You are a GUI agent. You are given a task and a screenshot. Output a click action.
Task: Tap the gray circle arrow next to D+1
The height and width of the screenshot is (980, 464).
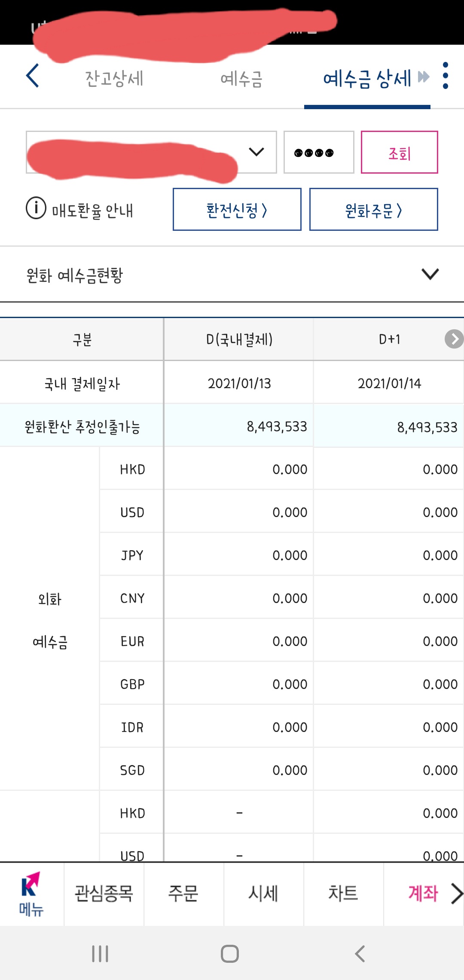[454, 339]
